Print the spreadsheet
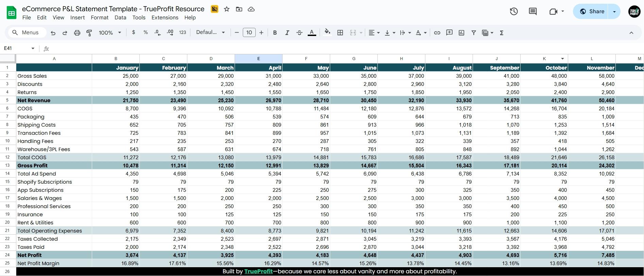 (x=77, y=33)
